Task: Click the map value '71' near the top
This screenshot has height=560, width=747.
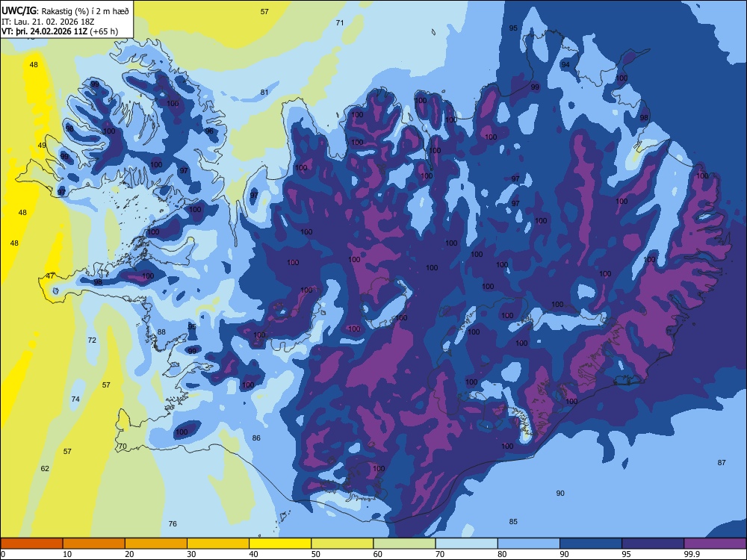Action: click(340, 22)
